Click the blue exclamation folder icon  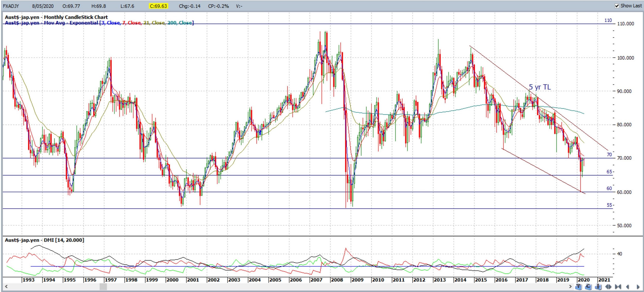[598, 287]
